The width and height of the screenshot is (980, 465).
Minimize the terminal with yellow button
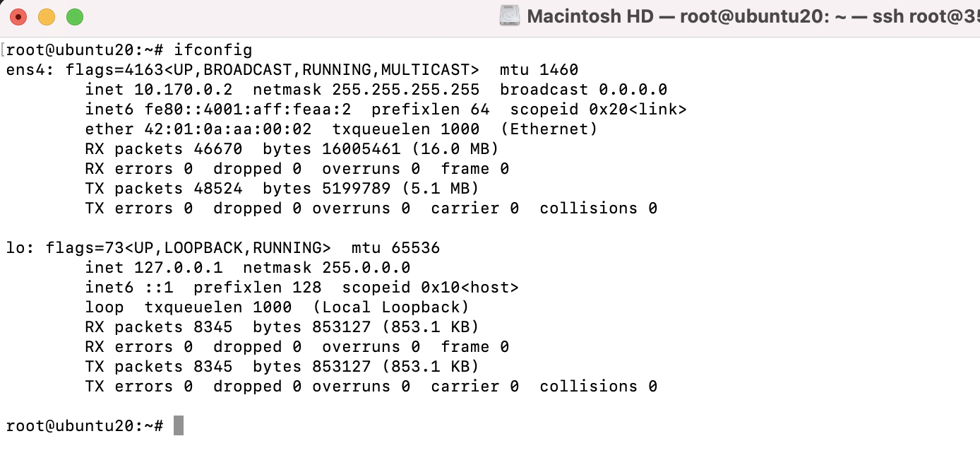tap(47, 16)
